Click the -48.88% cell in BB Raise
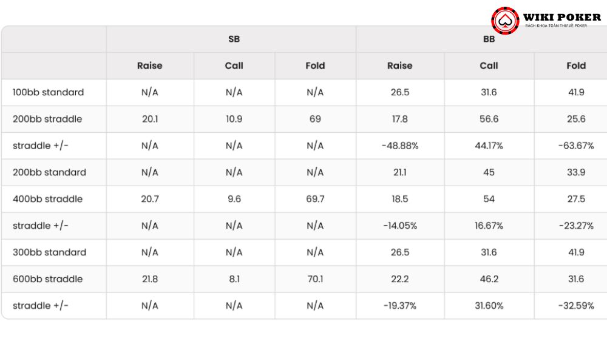 coord(400,146)
